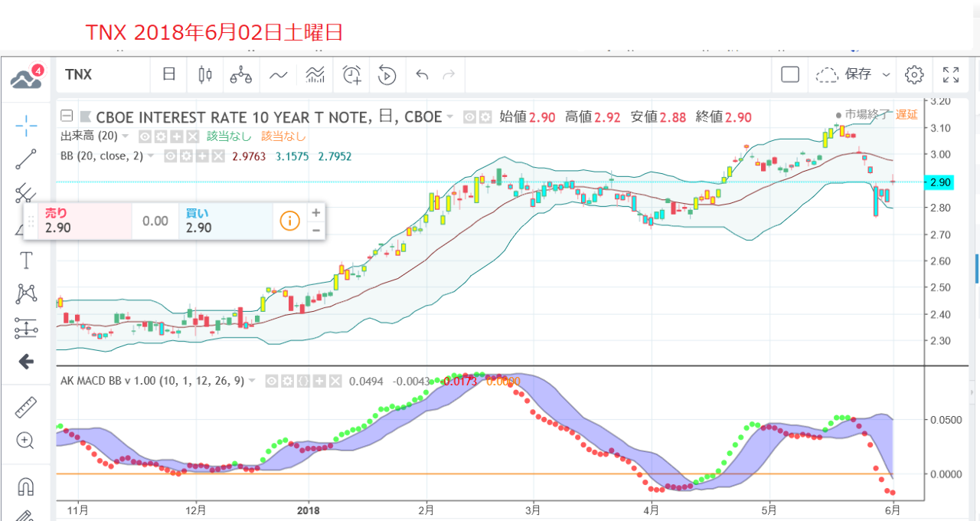980x521 pixels.
Task: Click the 売り sell button at 2.90
Action: 83,221
